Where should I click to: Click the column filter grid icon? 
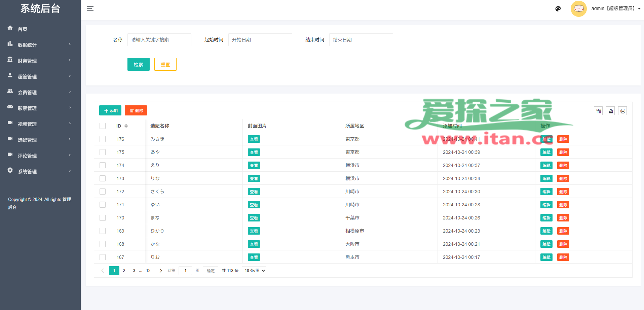(598, 111)
